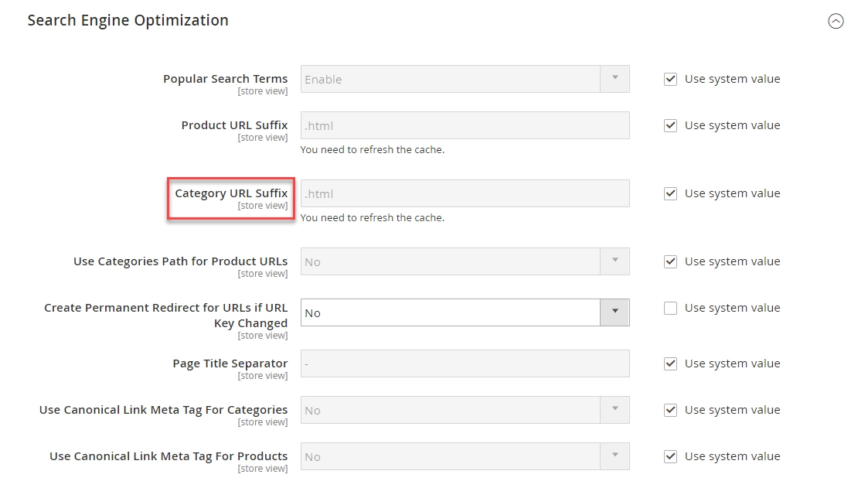Open Canonical Link Meta Tag For Products dropdown
This screenshot has height=488, width=868.
465,456
